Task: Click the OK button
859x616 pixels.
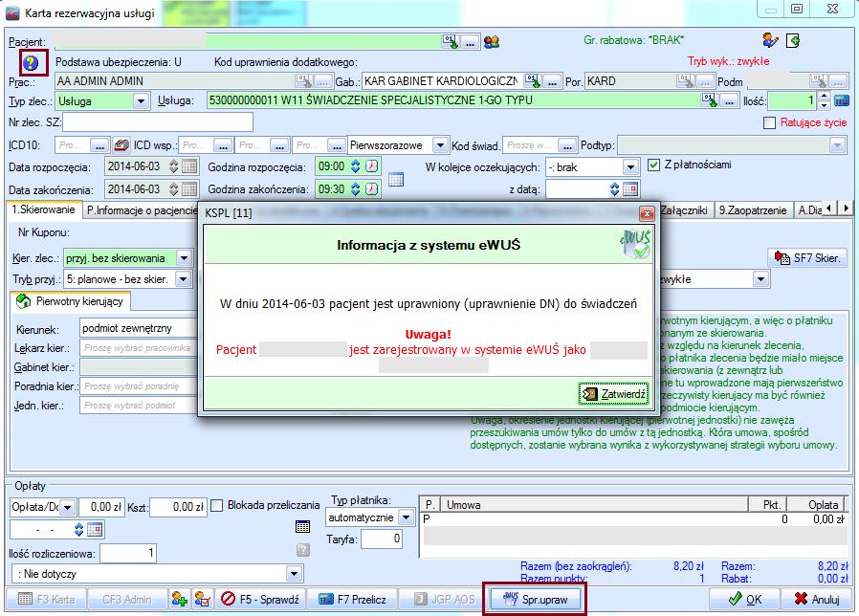Action: click(744, 599)
